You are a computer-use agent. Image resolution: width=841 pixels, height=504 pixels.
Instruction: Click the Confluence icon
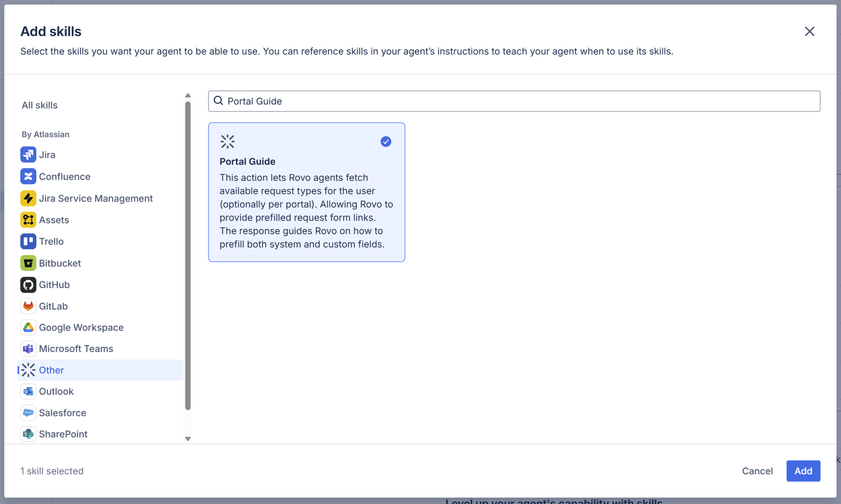(x=28, y=177)
